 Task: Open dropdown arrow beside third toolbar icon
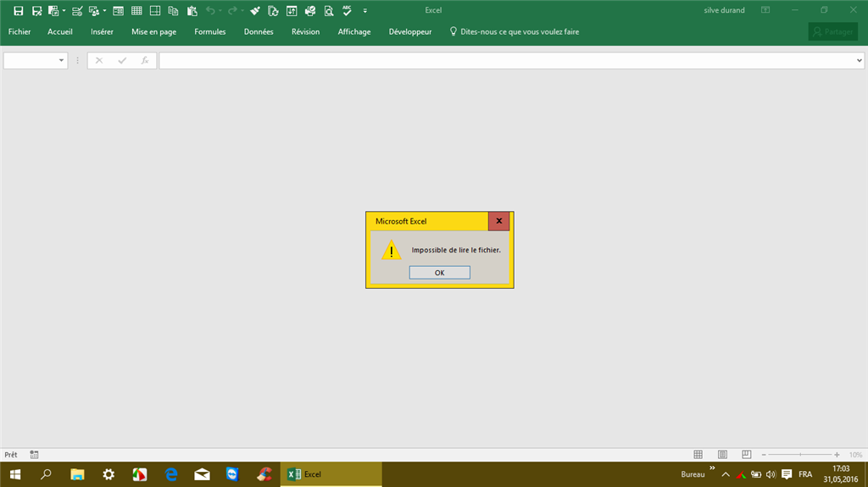tap(64, 10)
